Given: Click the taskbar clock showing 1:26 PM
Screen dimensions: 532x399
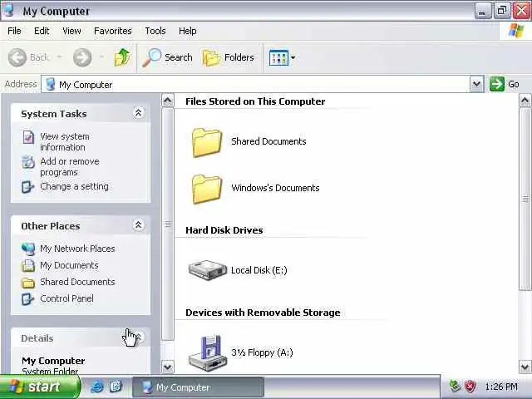Looking at the screenshot, I should click(x=501, y=387).
